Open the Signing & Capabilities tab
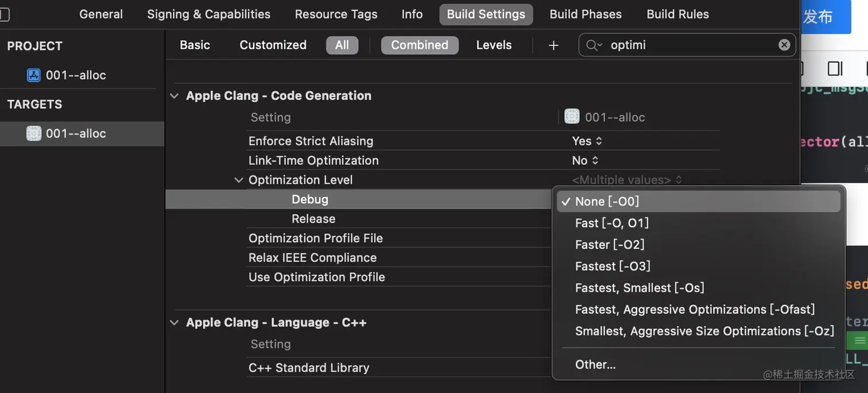The width and height of the screenshot is (868, 393). point(208,14)
